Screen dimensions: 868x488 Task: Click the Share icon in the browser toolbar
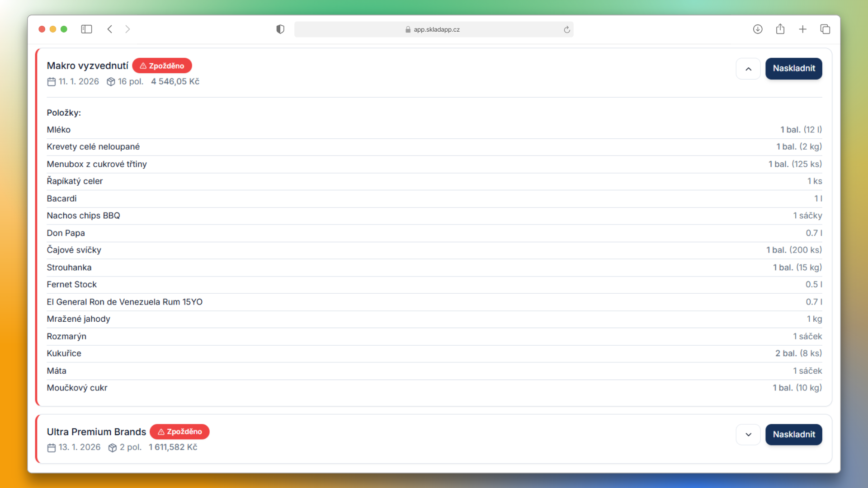(780, 29)
